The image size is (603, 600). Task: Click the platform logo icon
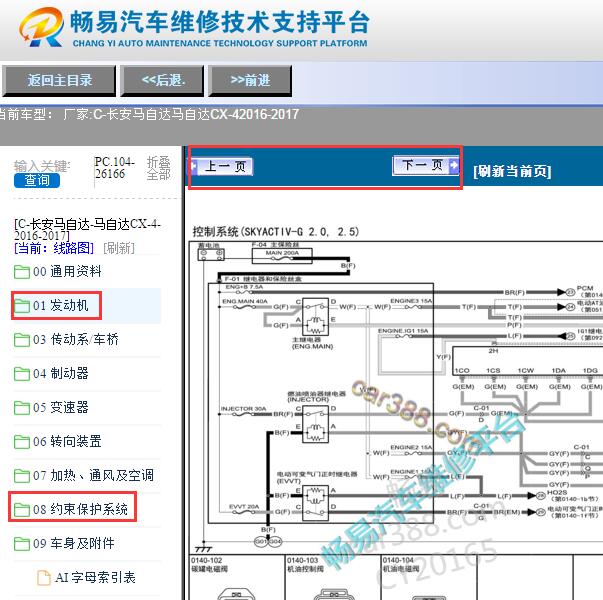pyautogui.click(x=42, y=28)
